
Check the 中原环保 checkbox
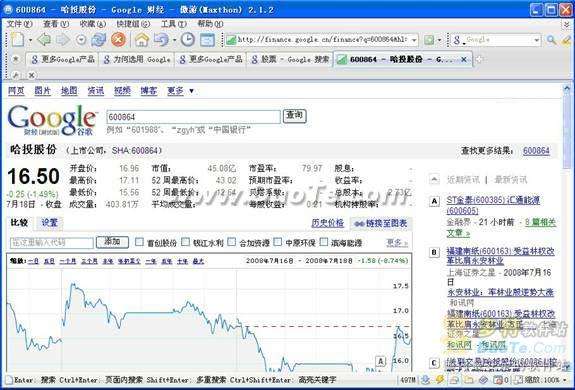tap(278, 242)
